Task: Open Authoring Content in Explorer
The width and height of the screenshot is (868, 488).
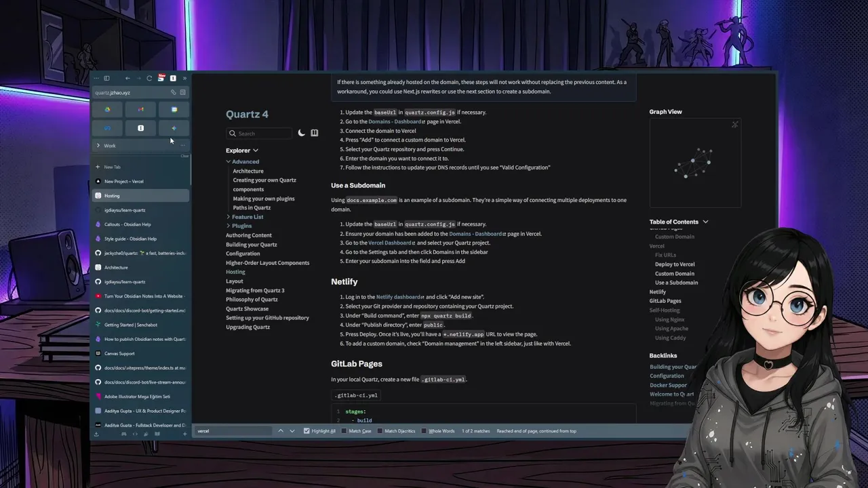Action: pyautogui.click(x=249, y=235)
